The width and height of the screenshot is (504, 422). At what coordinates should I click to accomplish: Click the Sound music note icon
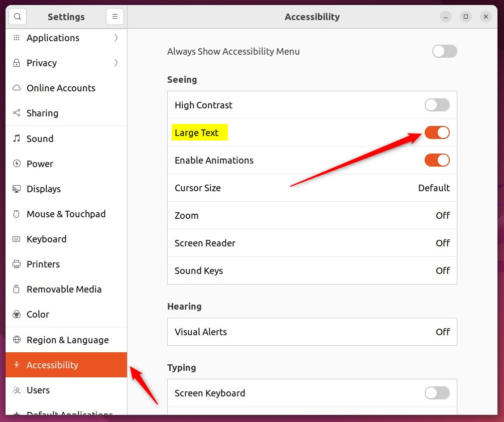tap(17, 138)
